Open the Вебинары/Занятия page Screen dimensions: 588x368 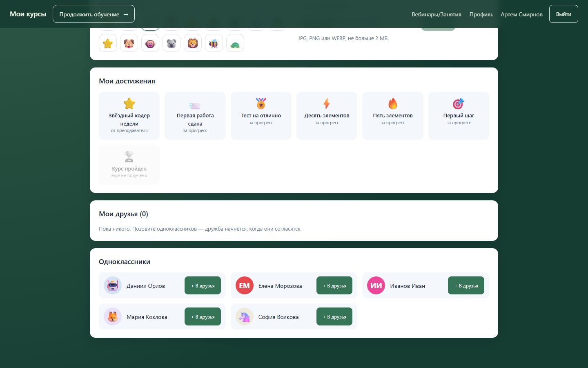coord(437,14)
